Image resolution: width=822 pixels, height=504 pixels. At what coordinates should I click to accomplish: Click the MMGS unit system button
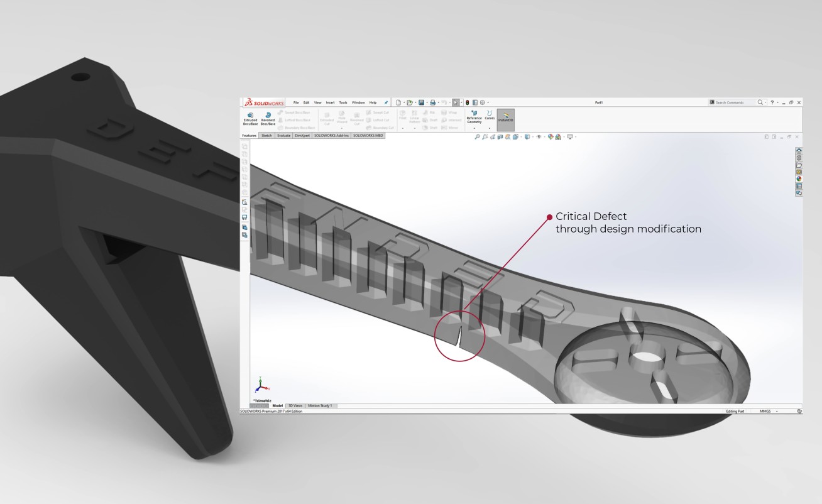(765, 411)
